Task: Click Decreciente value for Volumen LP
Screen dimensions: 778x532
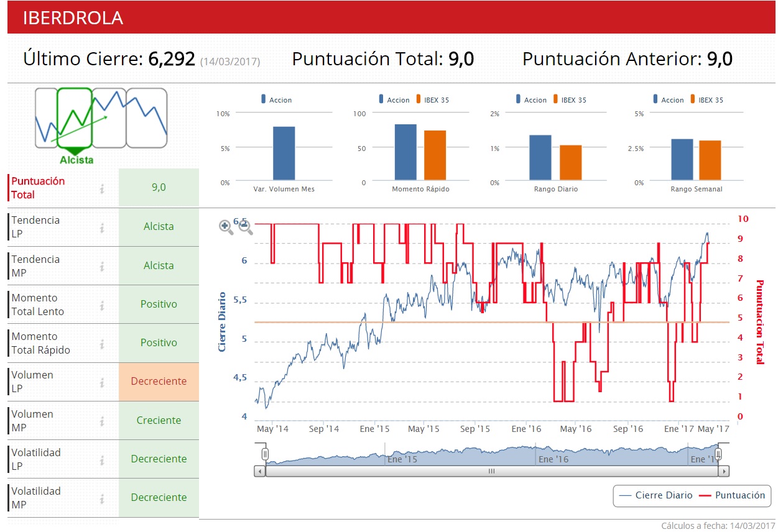Action: point(159,382)
